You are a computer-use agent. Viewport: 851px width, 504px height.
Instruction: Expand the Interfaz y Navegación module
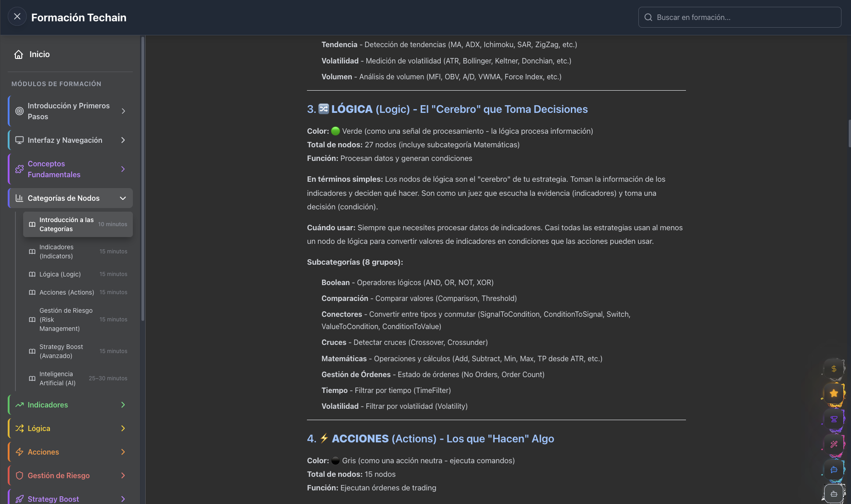pyautogui.click(x=123, y=140)
